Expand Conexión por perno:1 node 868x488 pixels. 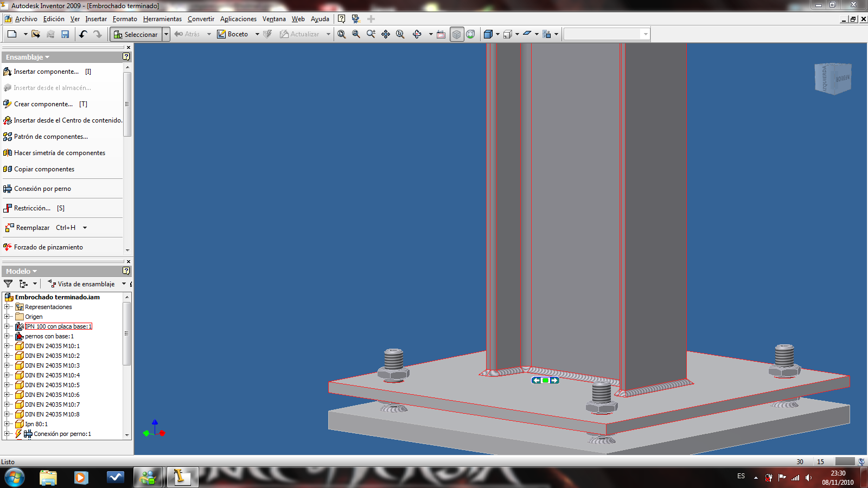pyautogui.click(x=7, y=434)
